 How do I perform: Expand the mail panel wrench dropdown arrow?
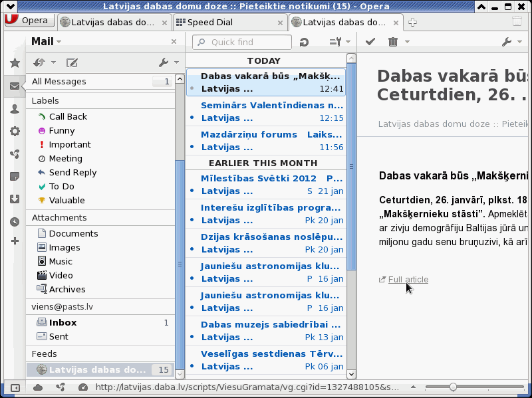click(176, 62)
